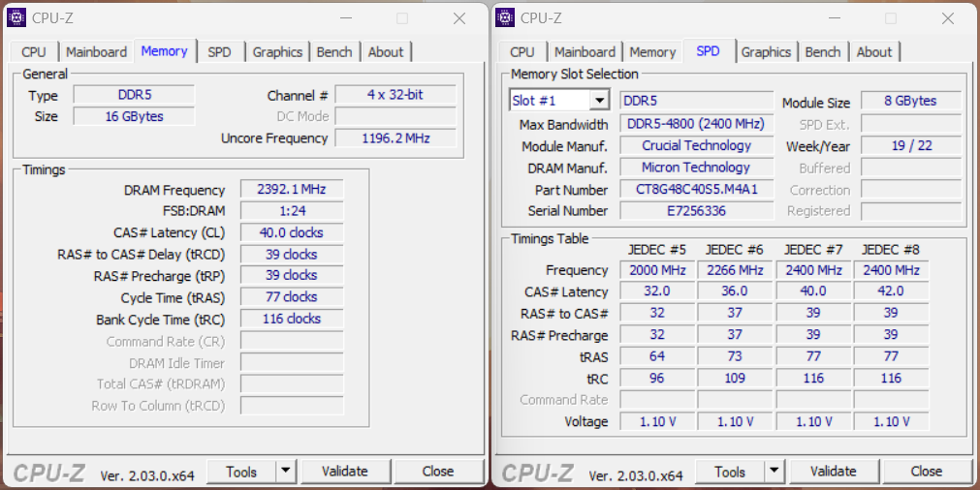Click the CPU-Z app icon in right window title bar
The image size is (980, 490).
tap(505, 18)
